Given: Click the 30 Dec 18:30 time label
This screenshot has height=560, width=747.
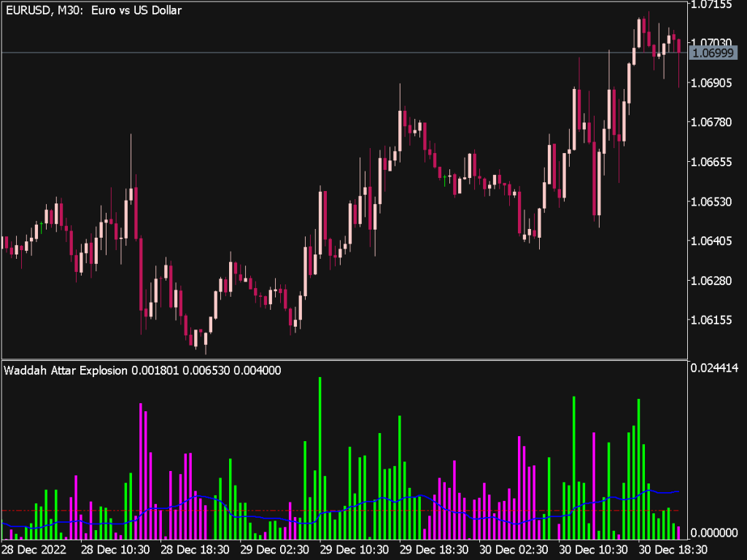Looking at the screenshot, I should 673,550.
